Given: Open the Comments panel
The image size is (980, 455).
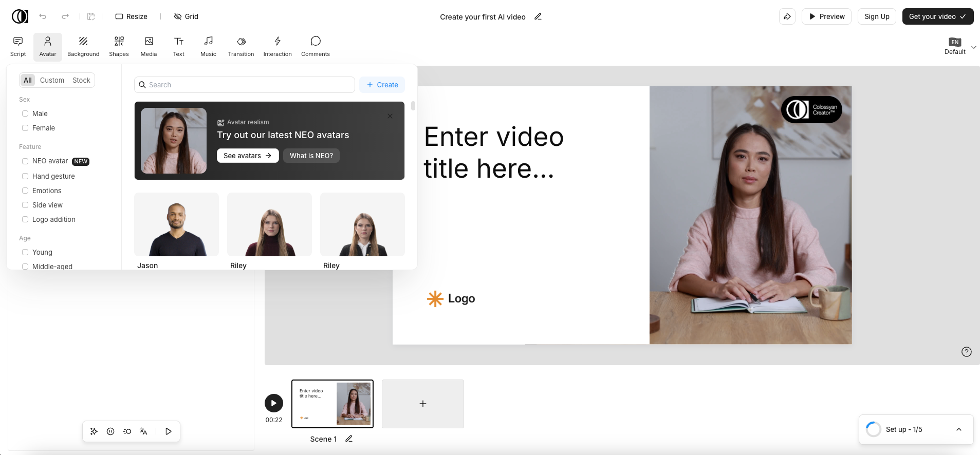Looking at the screenshot, I should coord(316,47).
